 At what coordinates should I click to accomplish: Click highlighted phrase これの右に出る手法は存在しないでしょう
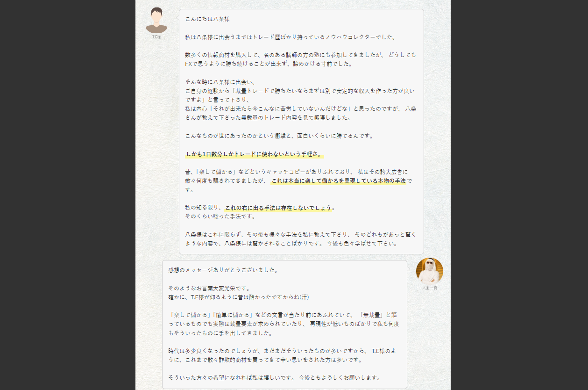[x=279, y=208]
